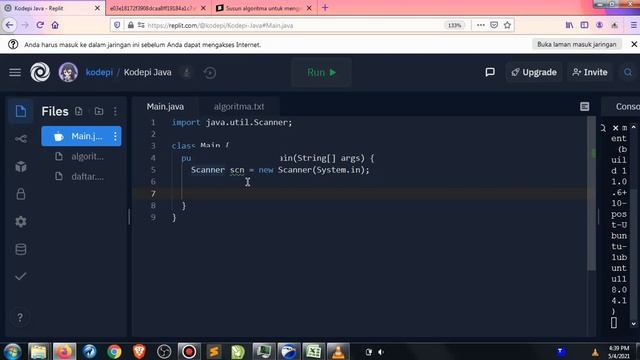
Task: Click the Kodepi Java repl name
Action: click(x=147, y=72)
